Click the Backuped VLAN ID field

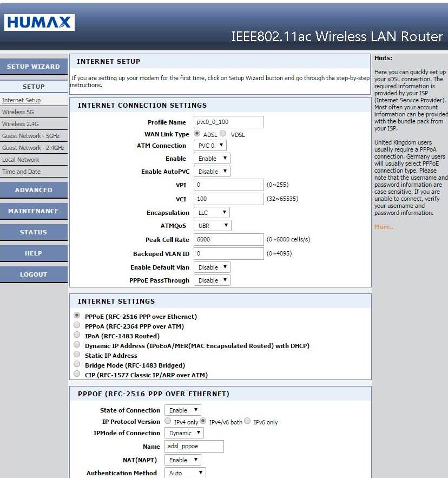[228, 253]
